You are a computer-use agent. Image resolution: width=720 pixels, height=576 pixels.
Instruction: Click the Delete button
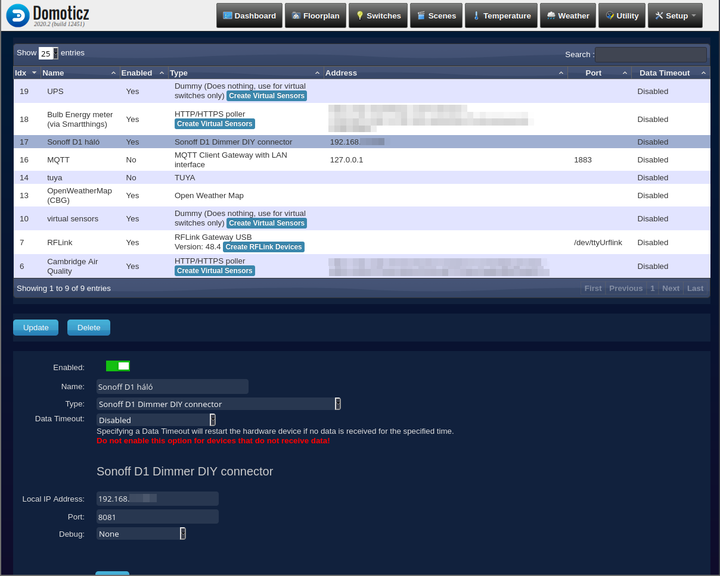pos(88,327)
